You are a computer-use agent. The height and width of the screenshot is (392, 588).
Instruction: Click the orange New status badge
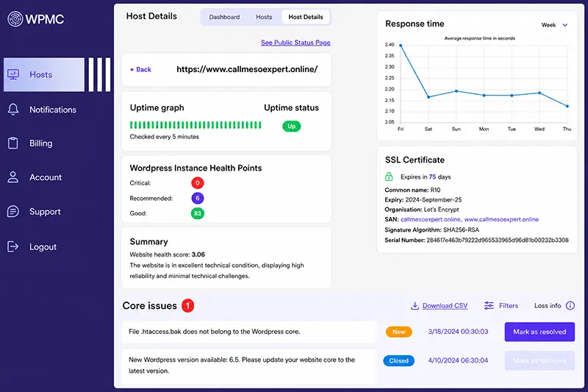tap(399, 332)
